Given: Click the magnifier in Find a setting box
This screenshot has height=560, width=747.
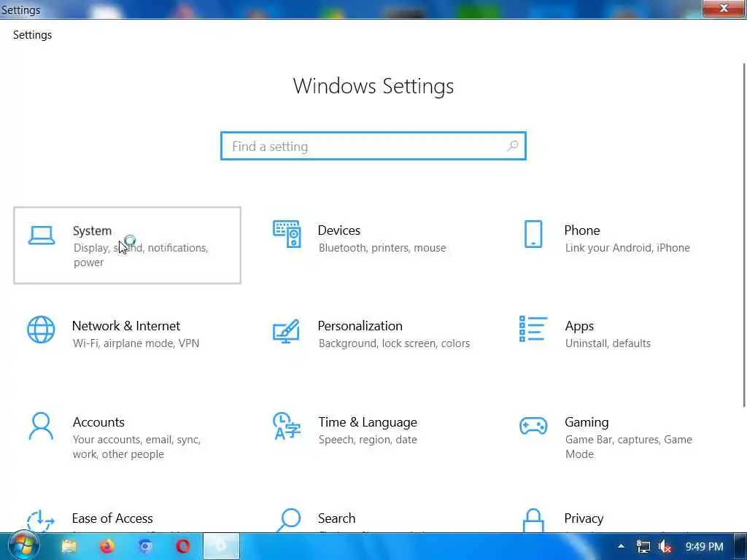Looking at the screenshot, I should [513, 146].
